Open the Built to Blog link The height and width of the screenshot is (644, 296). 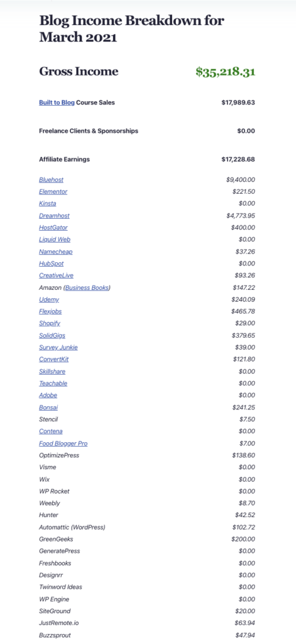[57, 103]
